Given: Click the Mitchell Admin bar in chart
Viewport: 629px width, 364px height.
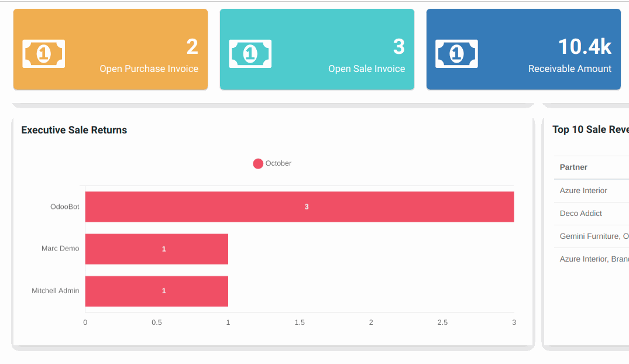Looking at the screenshot, I should (x=157, y=291).
